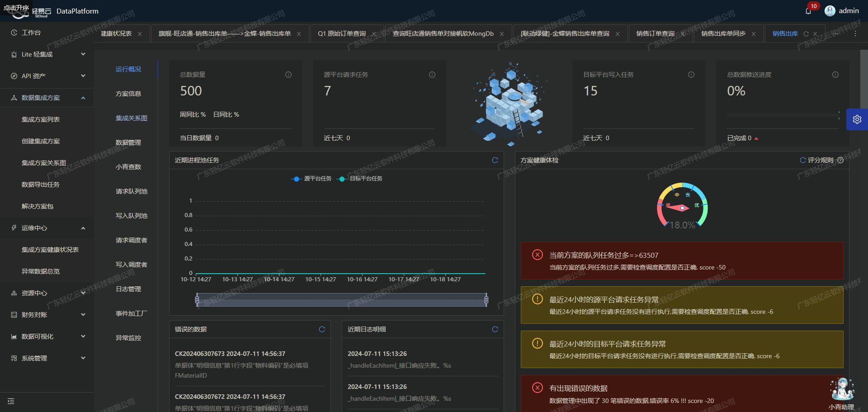This screenshot has height=412, width=868.
Task: Open the notification bell with 10 alerts
Action: (808, 11)
